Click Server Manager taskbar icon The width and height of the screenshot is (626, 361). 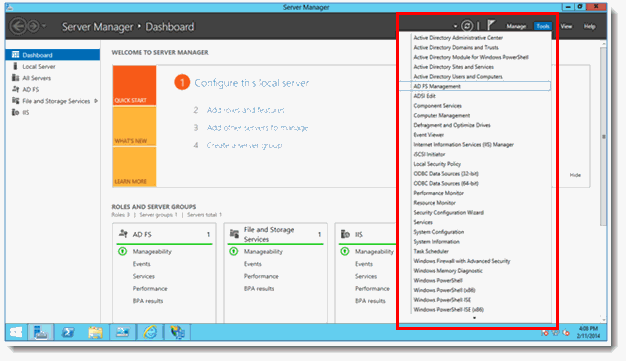pos(40,332)
